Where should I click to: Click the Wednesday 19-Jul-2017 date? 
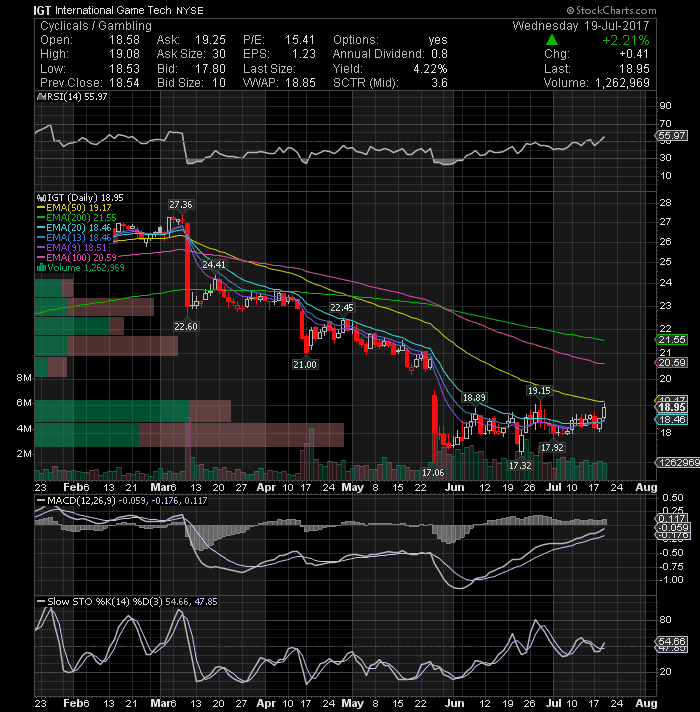pyautogui.click(x=581, y=25)
